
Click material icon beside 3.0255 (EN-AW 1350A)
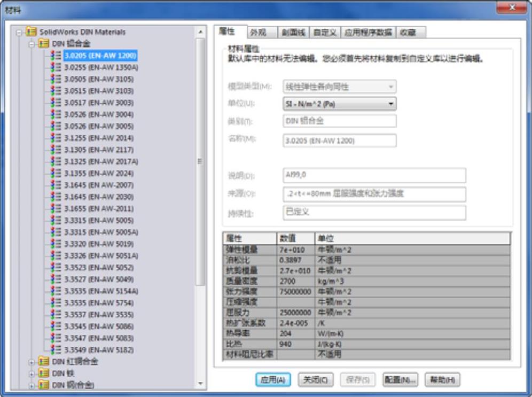pyautogui.click(x=56, y=67)
